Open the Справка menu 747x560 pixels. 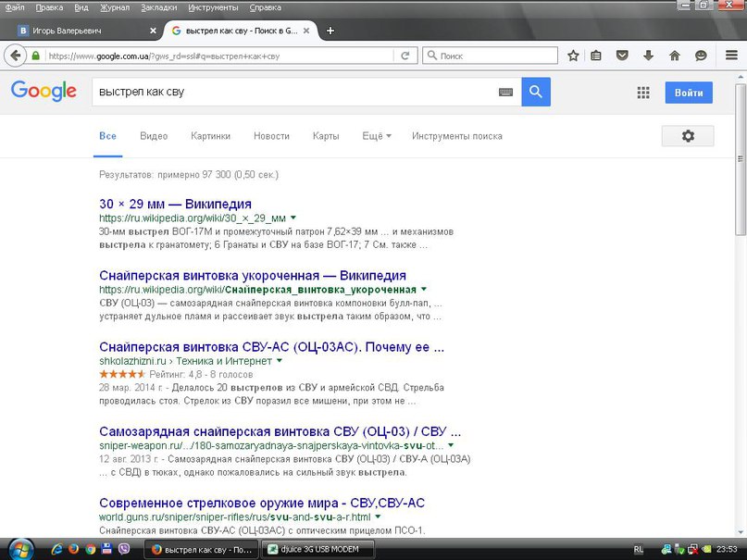point(265,7)
